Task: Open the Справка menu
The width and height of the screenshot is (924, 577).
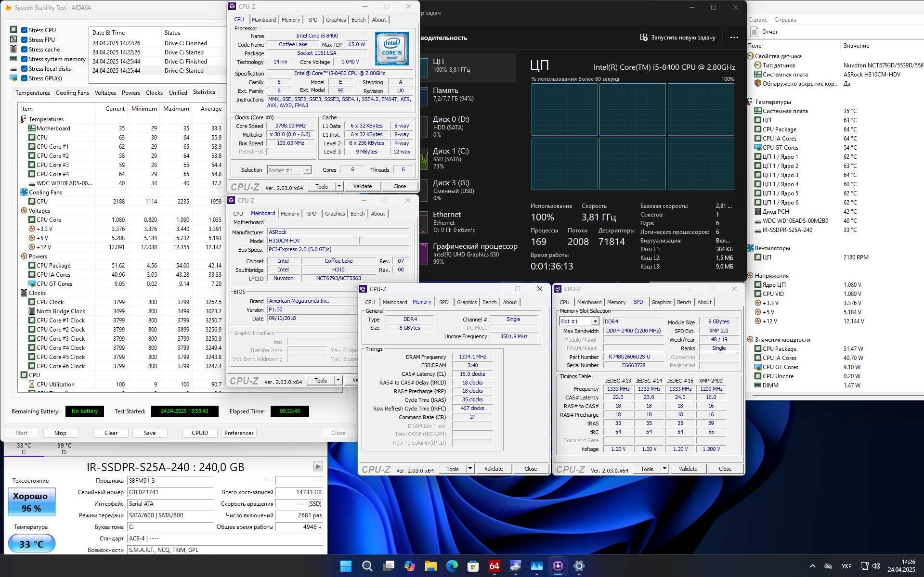Action: (x=785, y=20)
